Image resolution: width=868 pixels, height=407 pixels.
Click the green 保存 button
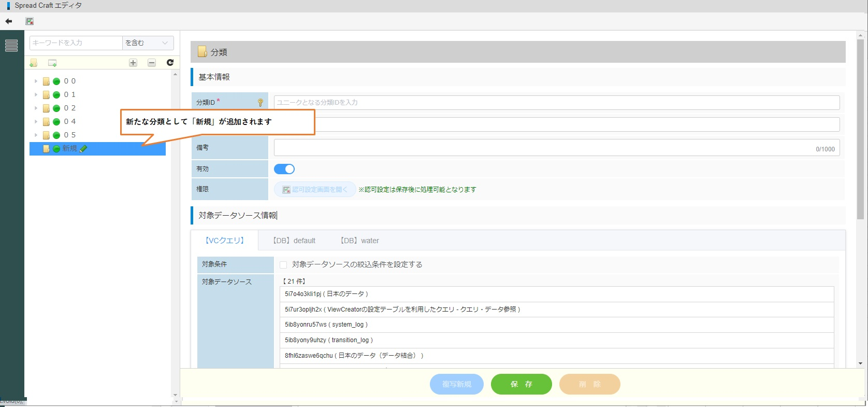[x=521, y=384]
